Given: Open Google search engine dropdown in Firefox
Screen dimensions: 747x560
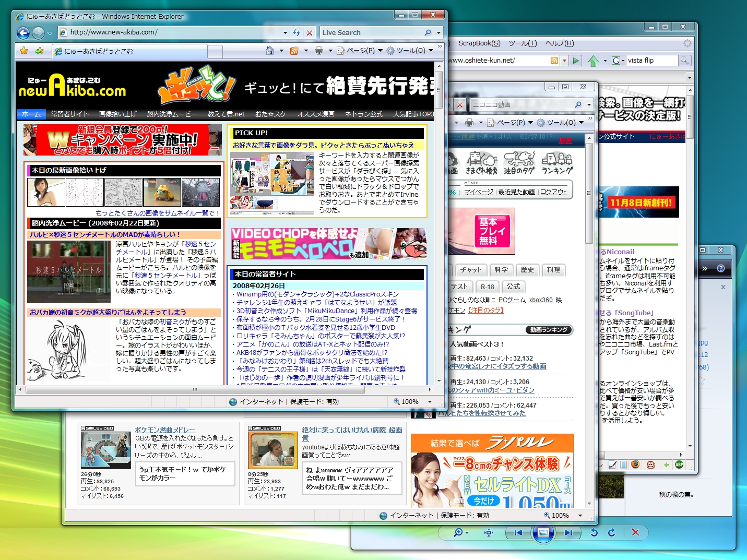Looking at the screenshot, I should 618,61.
